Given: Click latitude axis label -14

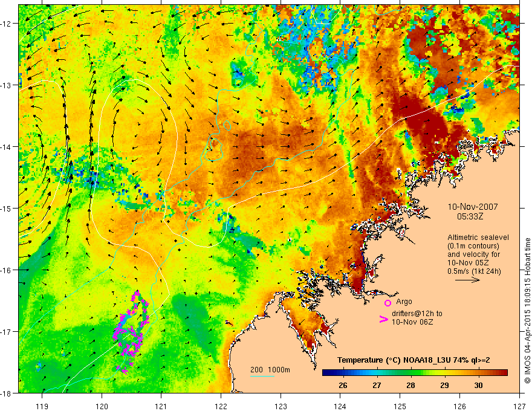Looking at the screenshot, I should [x=7, y=147].
